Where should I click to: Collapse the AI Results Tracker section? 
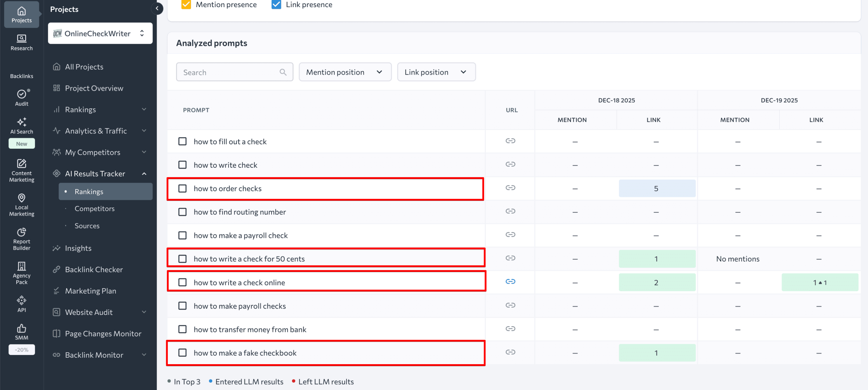coord(144,173)
